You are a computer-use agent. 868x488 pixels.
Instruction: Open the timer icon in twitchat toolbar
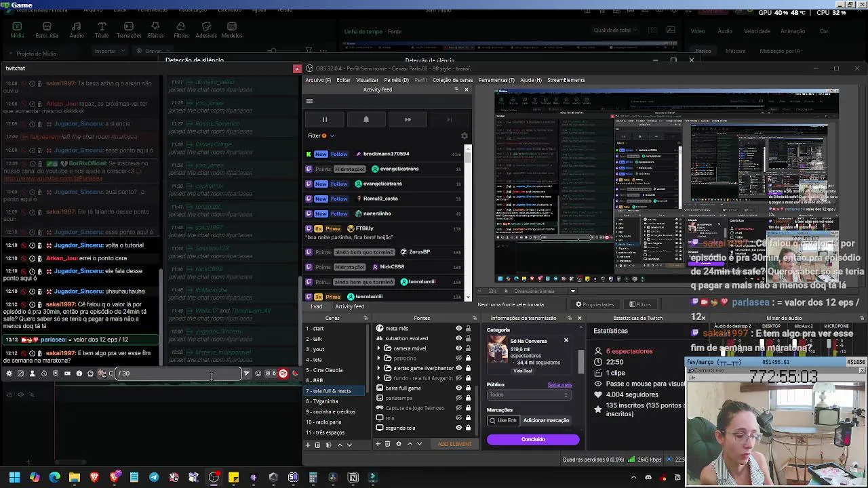[x=44, y=373]
